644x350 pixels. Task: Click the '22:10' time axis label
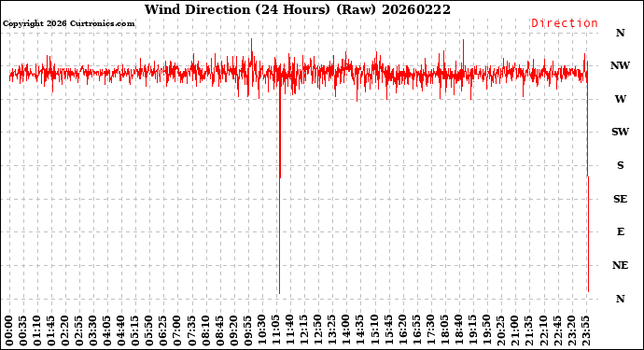pyautogui.click(x=543, y=331)
